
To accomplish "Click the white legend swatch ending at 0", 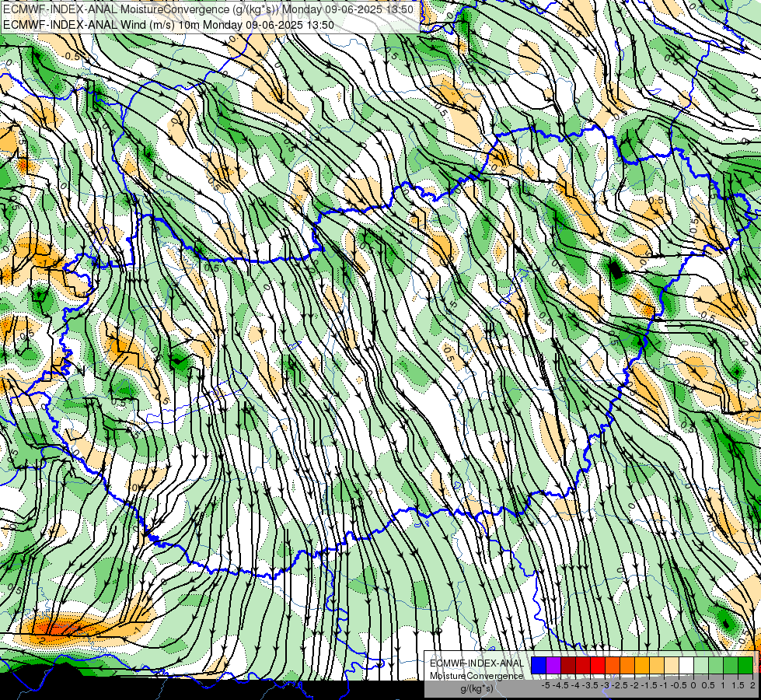I will (686, 666).
